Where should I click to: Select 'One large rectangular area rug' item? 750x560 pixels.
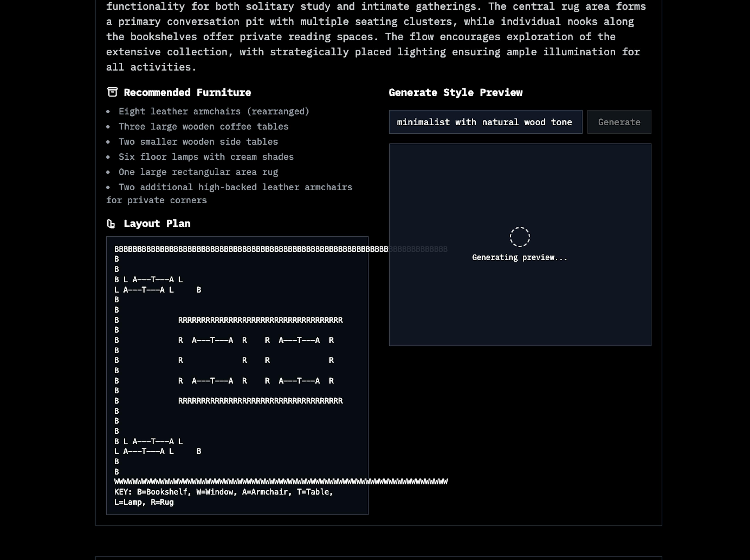[x=198, y=172]
